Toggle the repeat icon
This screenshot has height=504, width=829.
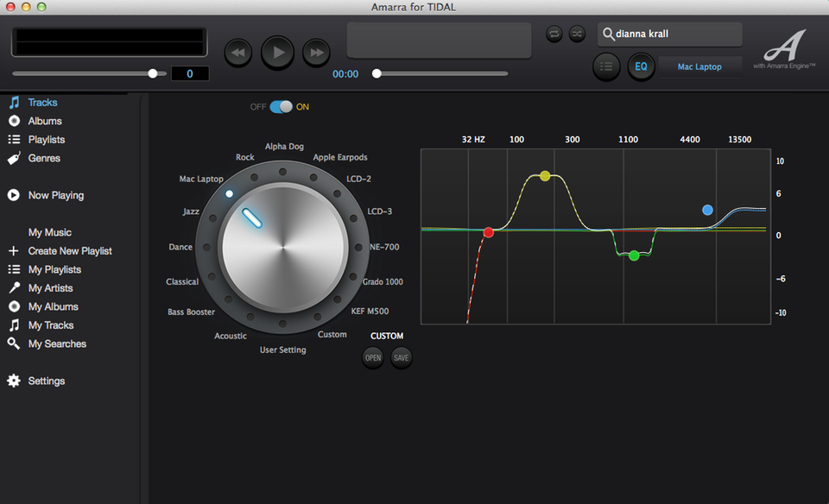(554, 34)
